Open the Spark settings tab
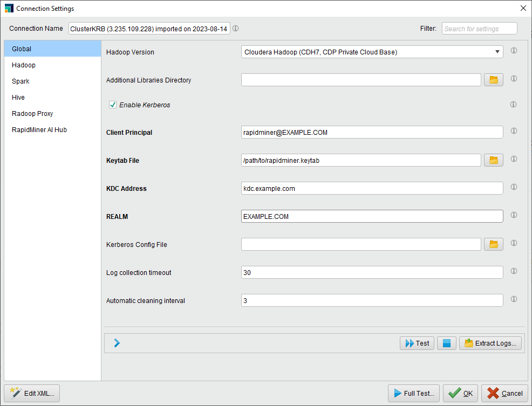Image resolution: width=532 pixels, height=406 pixels. (21, 81)
